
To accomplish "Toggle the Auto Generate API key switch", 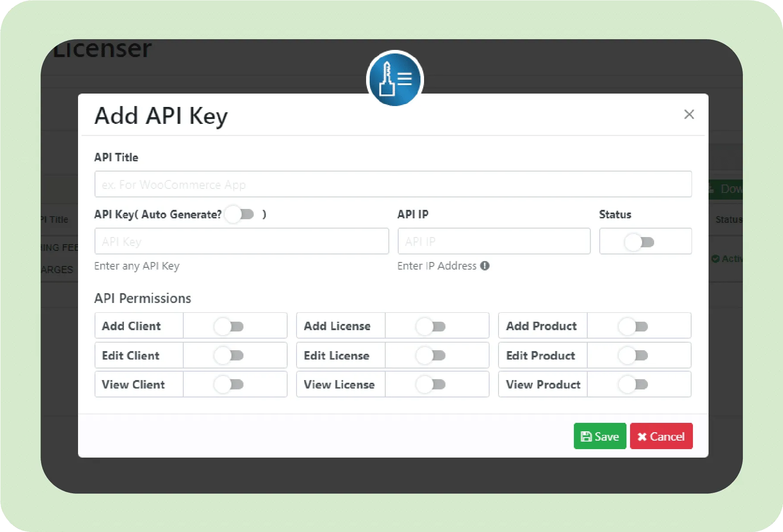I will click(x=239, y=214).
